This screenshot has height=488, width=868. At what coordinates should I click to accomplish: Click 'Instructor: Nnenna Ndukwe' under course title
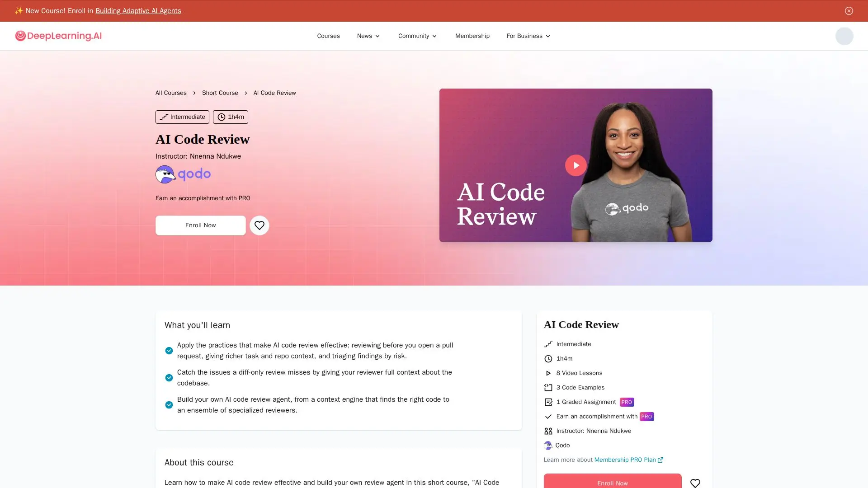tap(198, 156)
